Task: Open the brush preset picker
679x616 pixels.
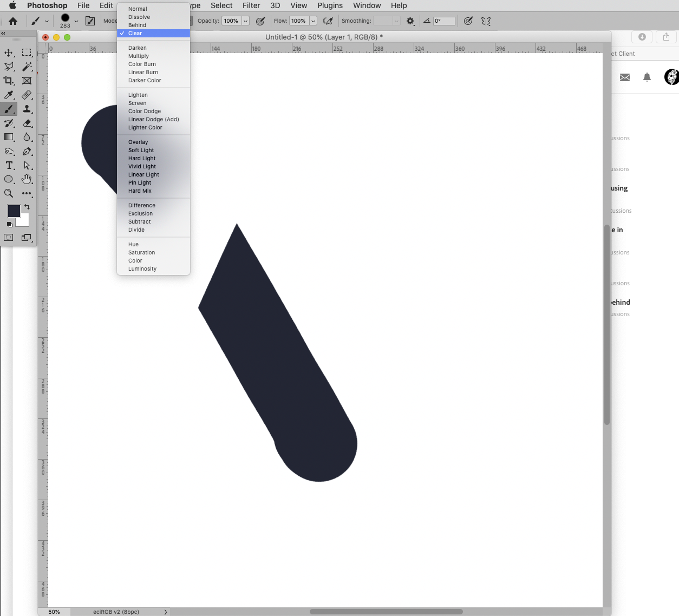Action: click(67, 21)
